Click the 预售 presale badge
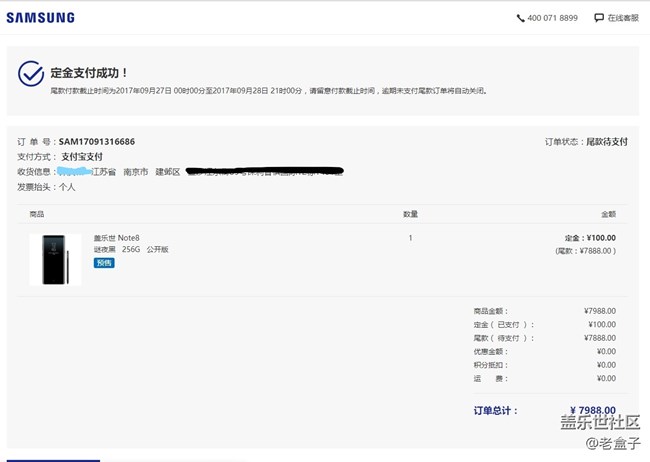The width and height of the screenshot is (650, 462). 104,263
